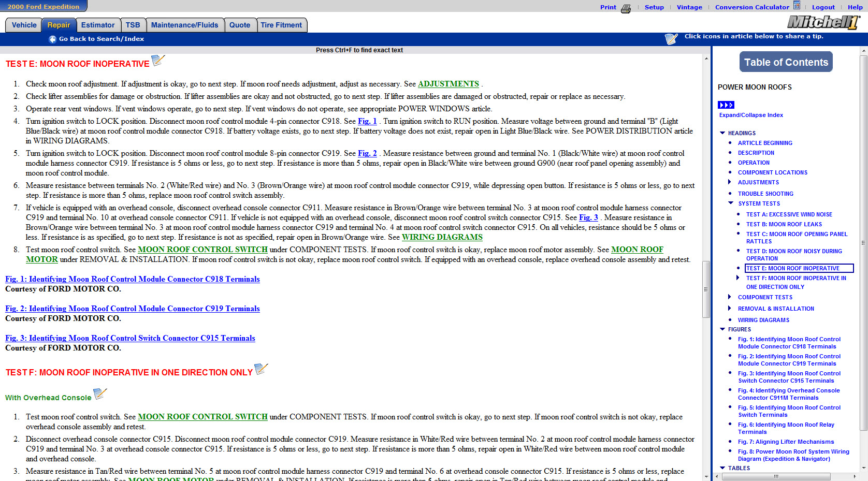The image size is (868, 481).
Task: Click the Print link
Action: pyautogui.click(x=608, y=7)
